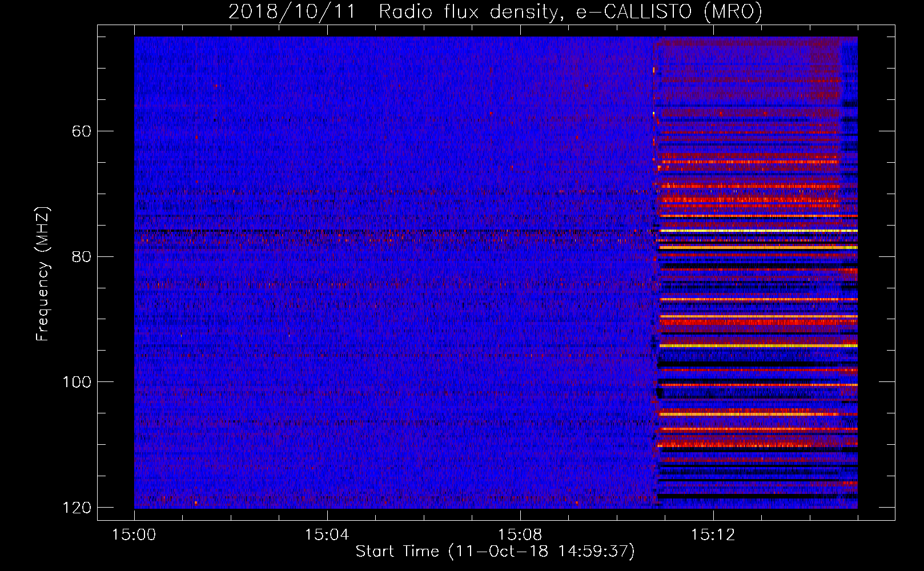The image size is (924, 571).
Task: Click the "Start Time (11-Oct-18 14:59:37)" label
Action: click(x=495, y=552)
